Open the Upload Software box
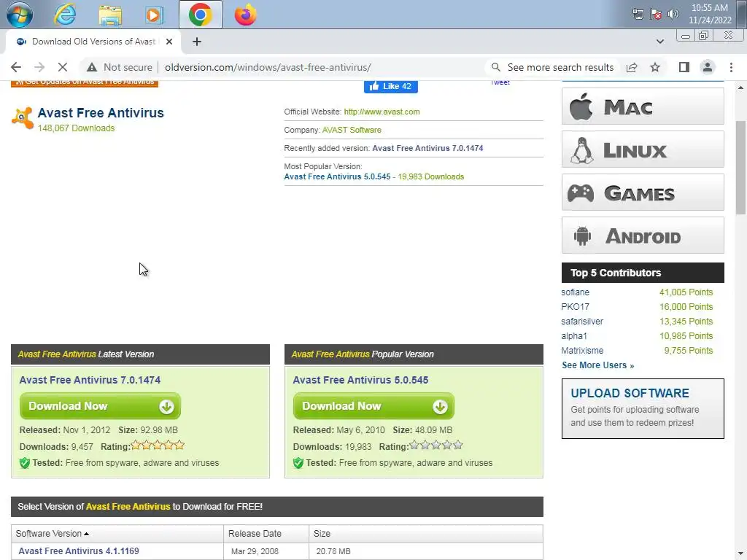This screenshot has height=560, width=747. tap(643, 408)
